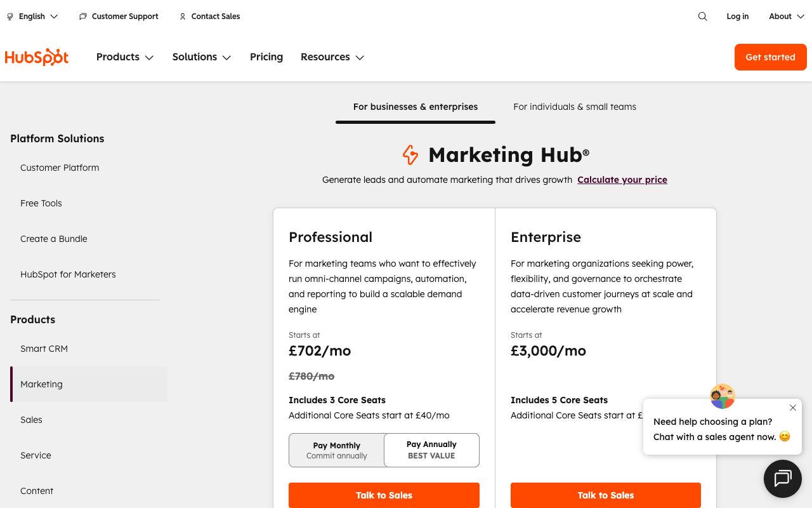Select Pay Annually billing option
Image resolution: width=812 pixels, height=508 pixels.
(x=431, y=450)
